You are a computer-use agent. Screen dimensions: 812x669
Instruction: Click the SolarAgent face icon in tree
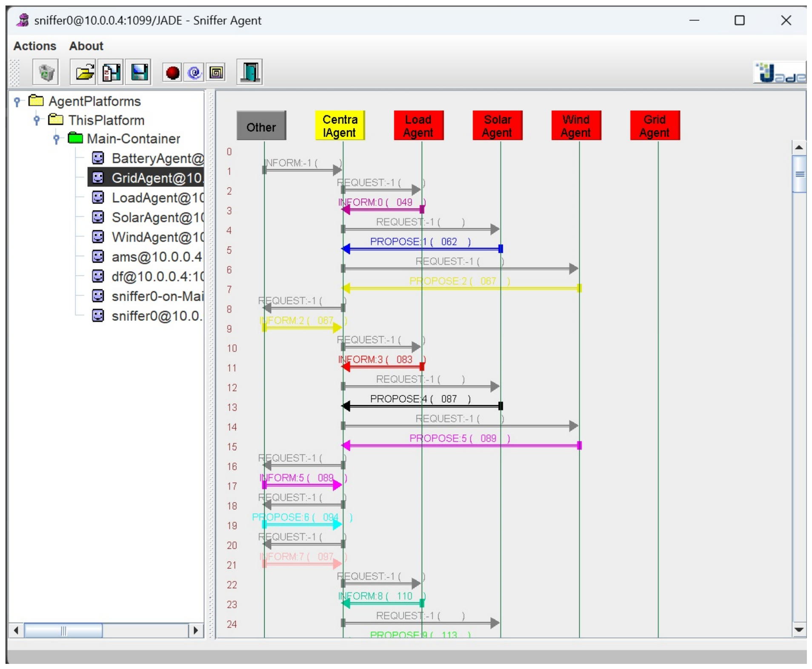pyautogui.click(x=98, y=217)
